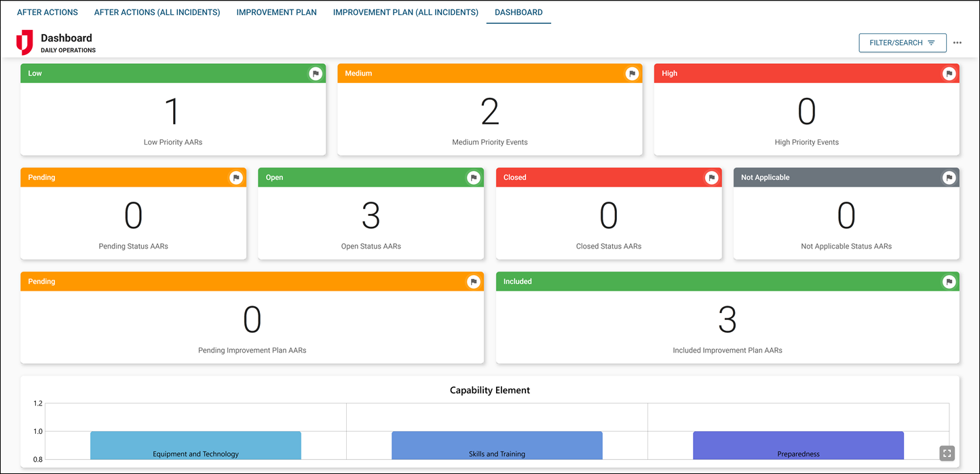The image size is (980, 474).
Task: Open the Filter/Search panel
Action: [x=903, y=42]
